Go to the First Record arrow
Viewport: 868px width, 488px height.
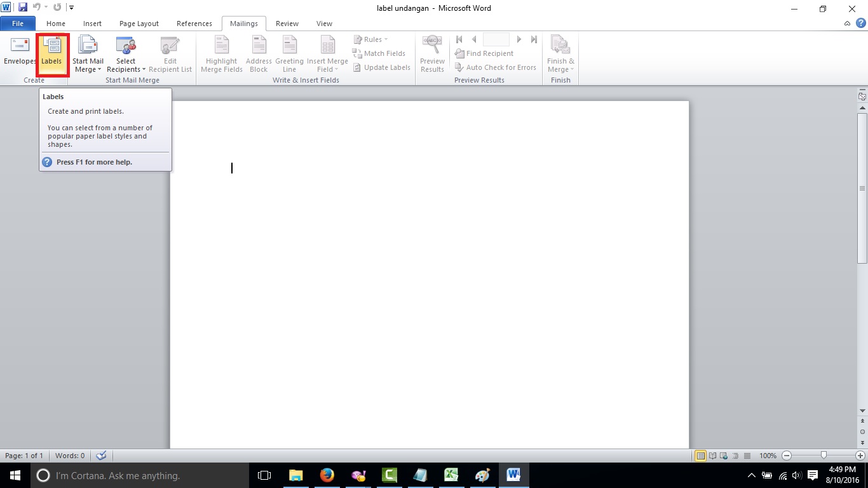pyautogui.click(x=459, y=39)
